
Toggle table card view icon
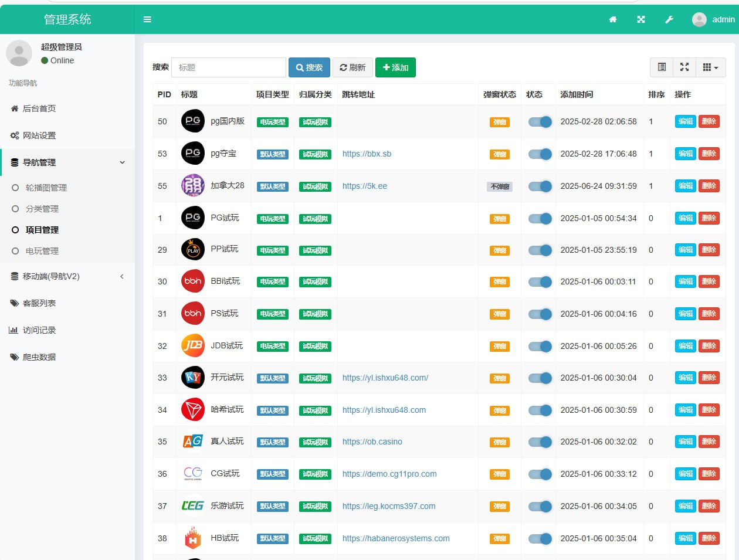click(x=662, y=67)
